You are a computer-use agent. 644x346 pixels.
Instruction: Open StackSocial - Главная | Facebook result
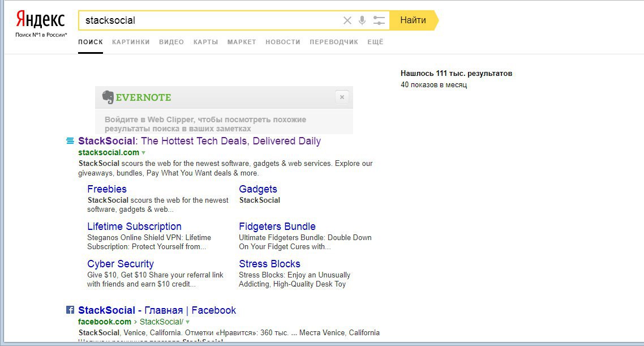(x=157, y=310)
